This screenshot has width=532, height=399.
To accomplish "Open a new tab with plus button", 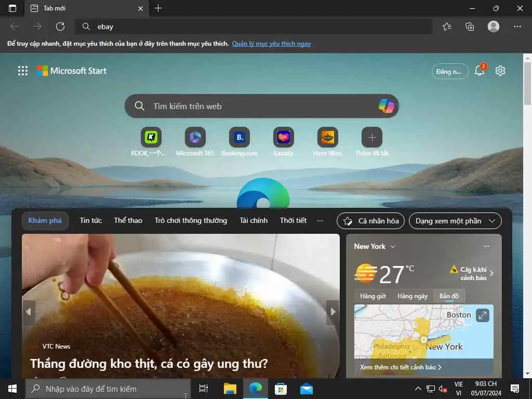I will pos(158,8).
